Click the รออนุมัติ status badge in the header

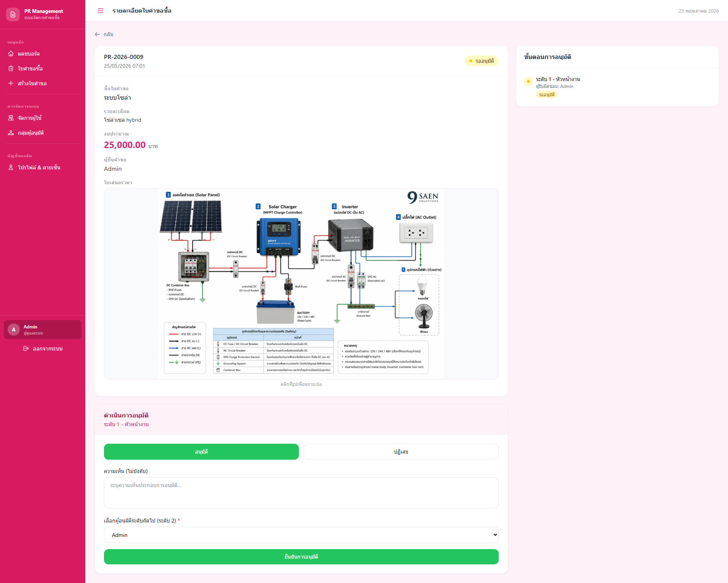point(482,61)
